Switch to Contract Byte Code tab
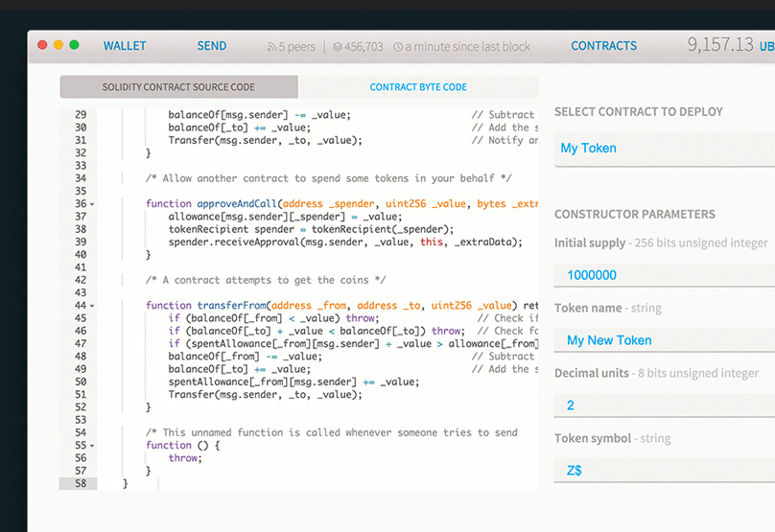Viewport: 775px width, 532px height. (418, 87)
